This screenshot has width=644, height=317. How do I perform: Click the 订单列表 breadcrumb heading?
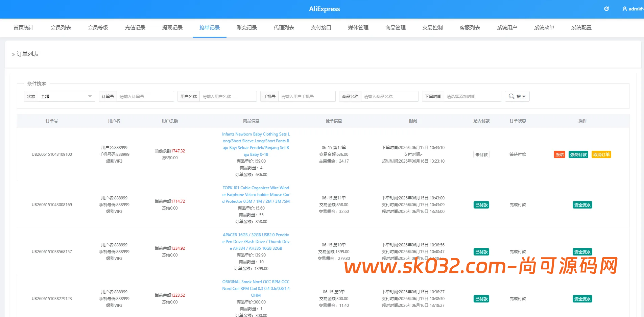pos(28,54)
